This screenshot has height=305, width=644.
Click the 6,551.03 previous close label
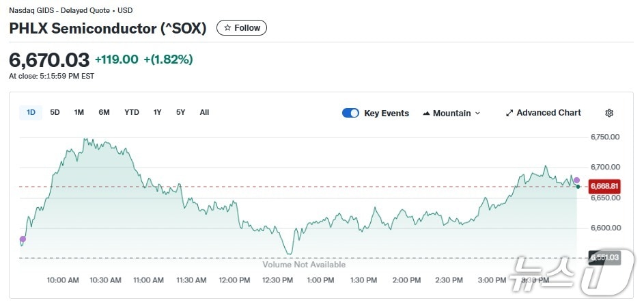click(x=604, y=257)
